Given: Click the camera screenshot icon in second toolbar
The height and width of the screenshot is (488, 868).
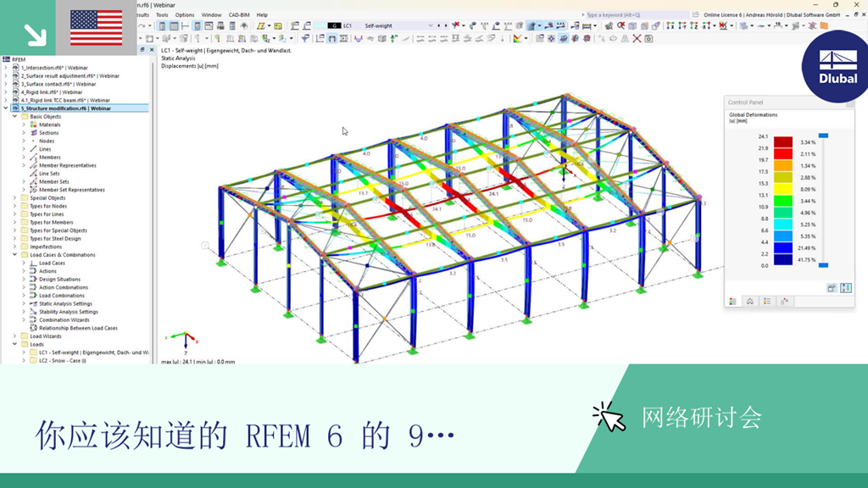Looking at the screenshot, I should click(x=648, y=38).
